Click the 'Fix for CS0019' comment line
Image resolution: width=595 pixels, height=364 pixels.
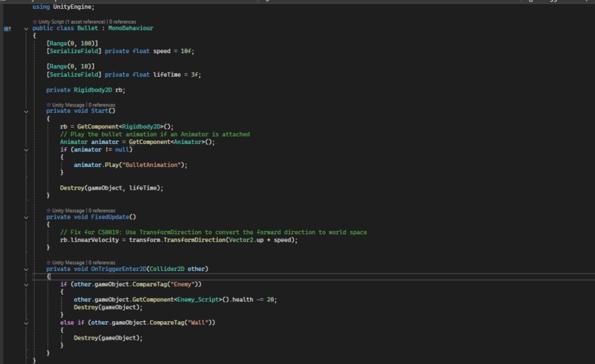[x=213, y=233]
